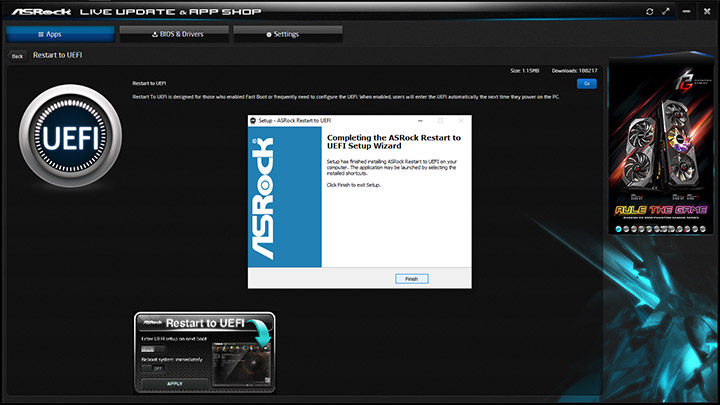Click the grayed-out maximize button of the setup dialog
Image resolution: width=720 pixels, height=405 pixels.
tap(440, 121)
